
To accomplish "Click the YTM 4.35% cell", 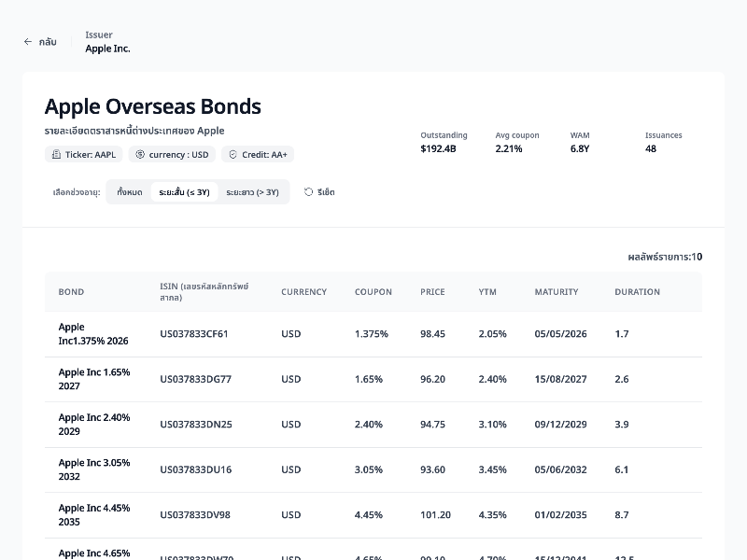I will coord(493,515).
